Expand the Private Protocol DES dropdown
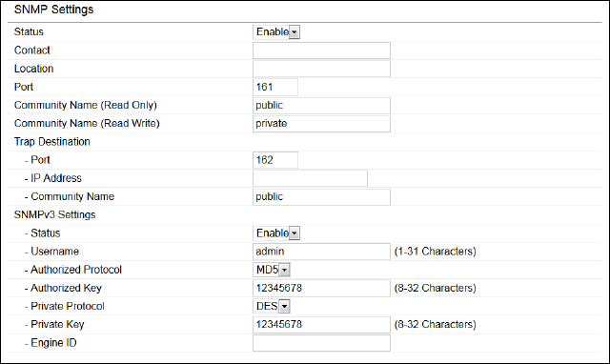 (x=272, y=306)
